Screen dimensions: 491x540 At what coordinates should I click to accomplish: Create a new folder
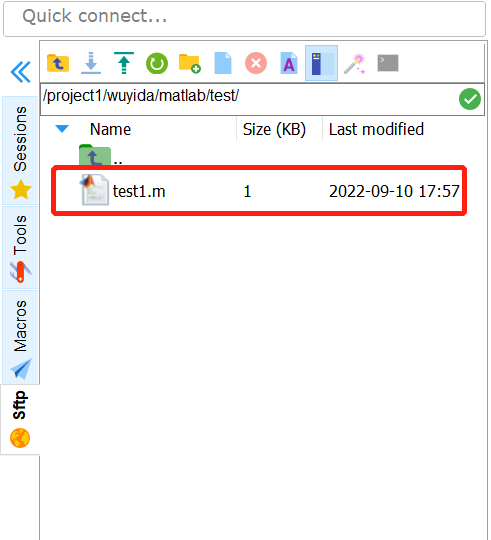190,63
